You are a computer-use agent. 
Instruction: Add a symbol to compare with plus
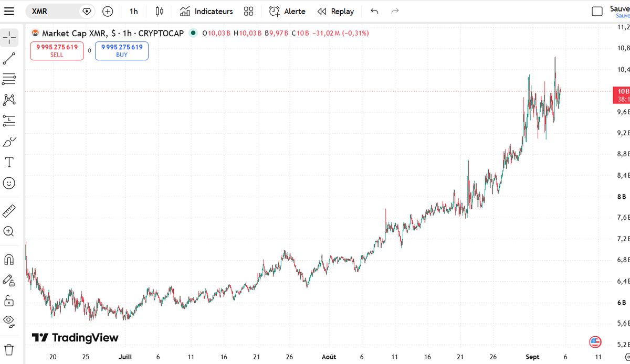pos(108,11)
